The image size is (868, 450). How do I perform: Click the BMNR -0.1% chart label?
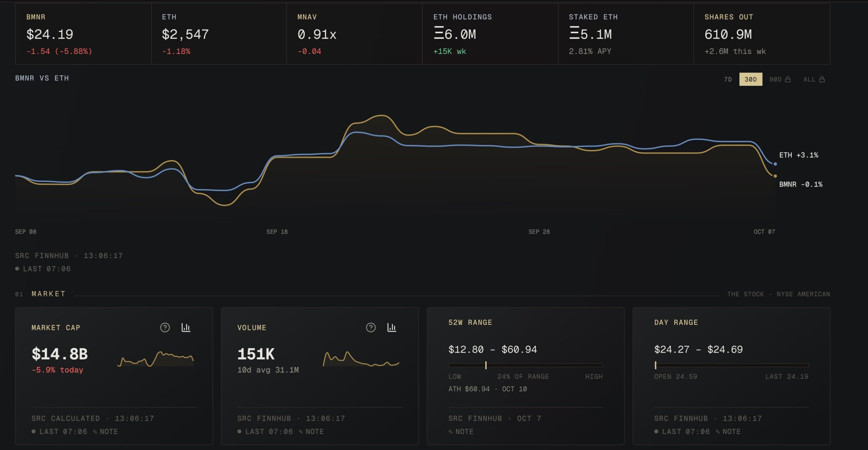[x=801, y=184]
